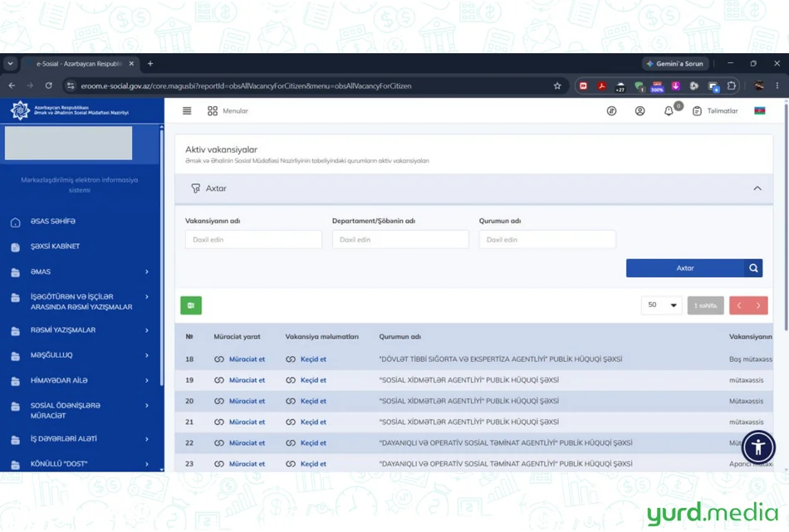Expand the MƏŞĞULLUQ sidebar menu
Screen dimensions: 789x532
[x=81, y=355]
